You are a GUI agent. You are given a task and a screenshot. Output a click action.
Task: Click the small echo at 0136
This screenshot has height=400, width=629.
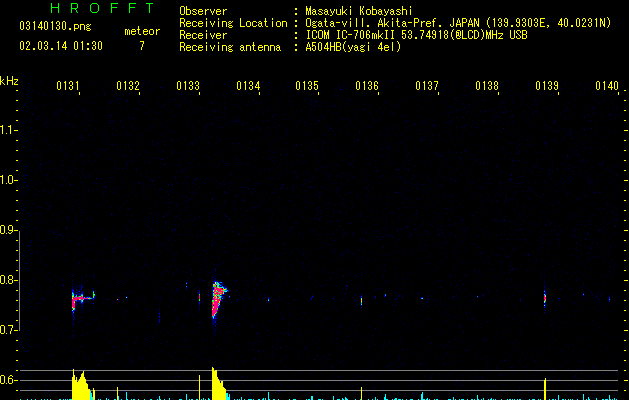click(x=361, y=301)
